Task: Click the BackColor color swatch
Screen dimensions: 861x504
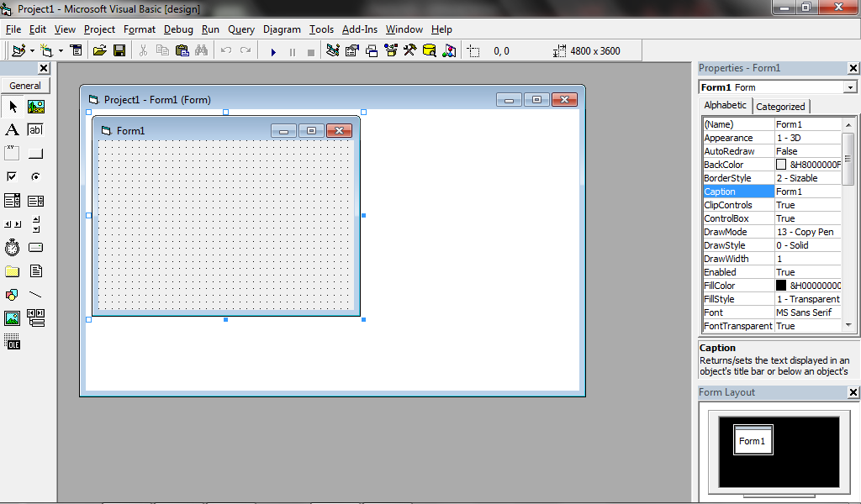Action: click(781, 165)
